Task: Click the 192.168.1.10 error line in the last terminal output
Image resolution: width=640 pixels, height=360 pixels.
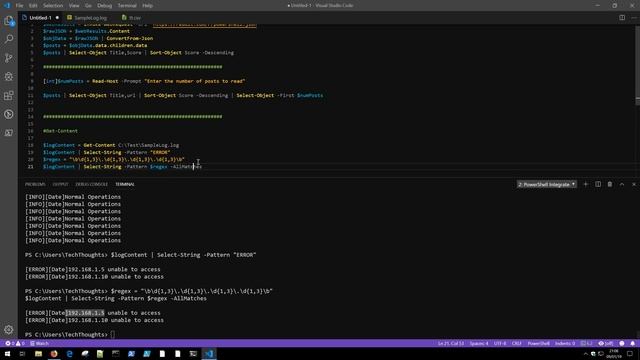Action: coord(94,320)
